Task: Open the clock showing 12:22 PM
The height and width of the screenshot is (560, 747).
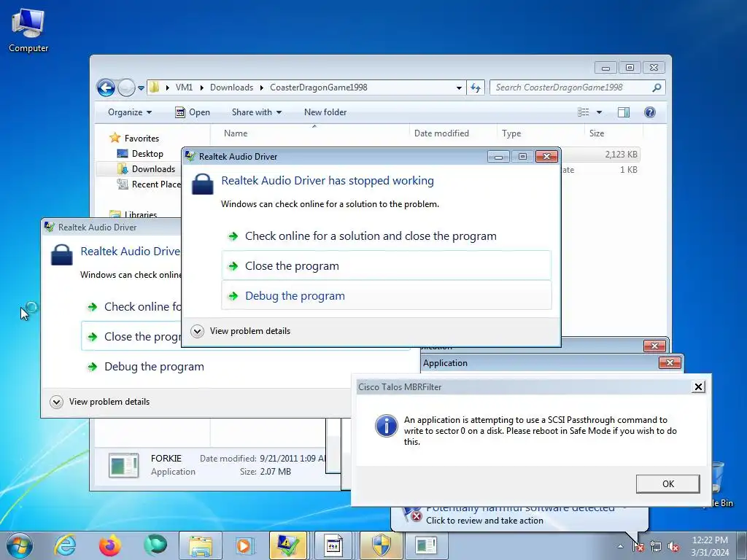Action: 710,546
